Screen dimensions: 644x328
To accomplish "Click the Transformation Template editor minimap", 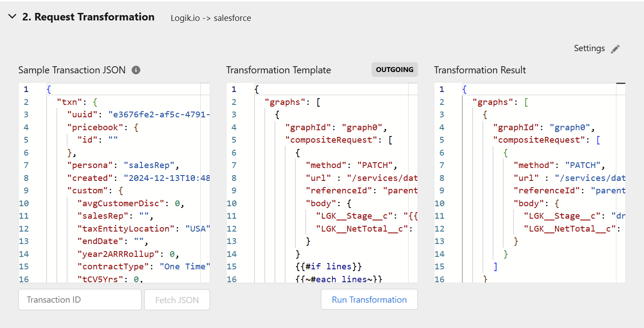I will 413,183.
